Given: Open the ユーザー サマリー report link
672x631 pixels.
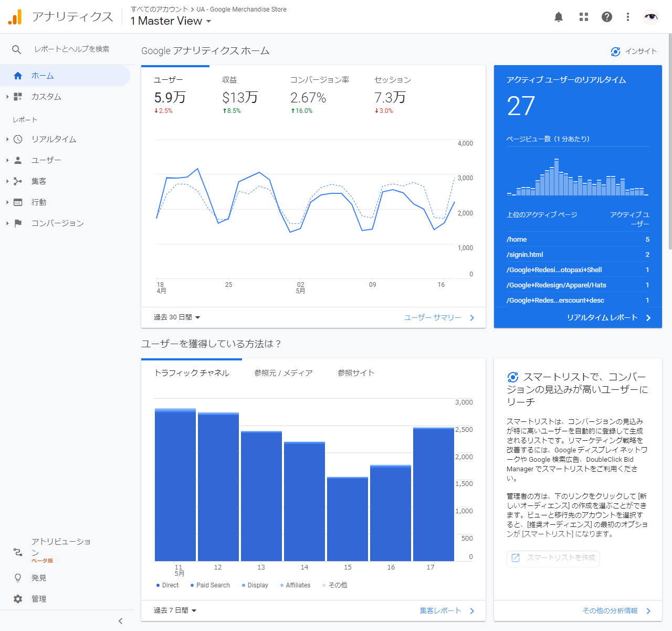Looking at the screenshot, I should point(433,318).
